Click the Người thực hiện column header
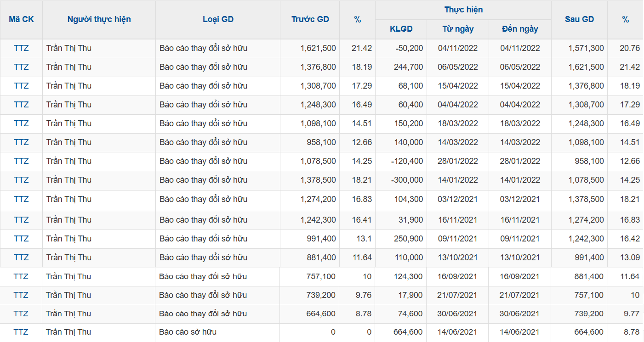Screen dimensions: 644x342 click(99, 19)
